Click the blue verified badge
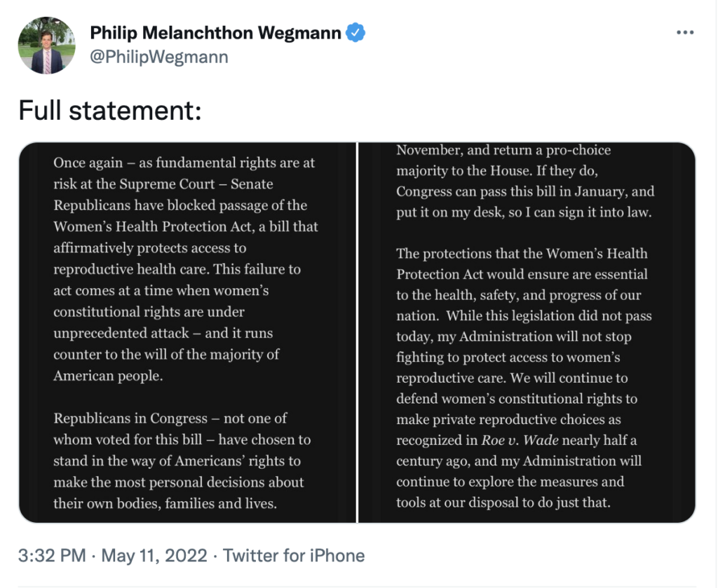This screenshot has height=588, width=718. tap(356, 32)
